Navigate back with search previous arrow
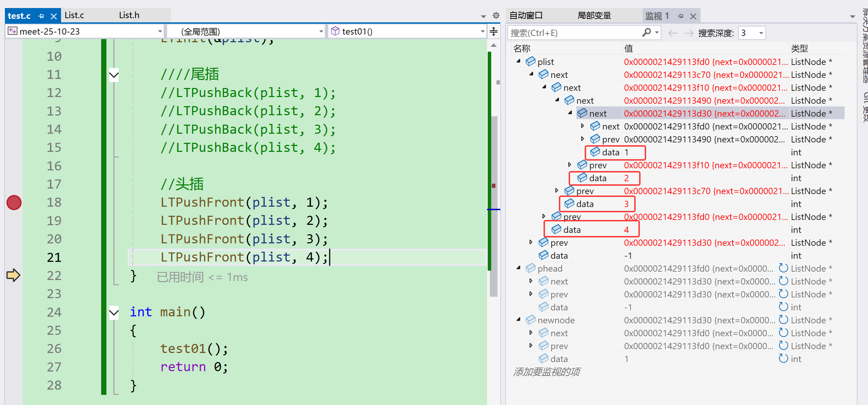This screenshot has height=405, width=868. point(673,33)
